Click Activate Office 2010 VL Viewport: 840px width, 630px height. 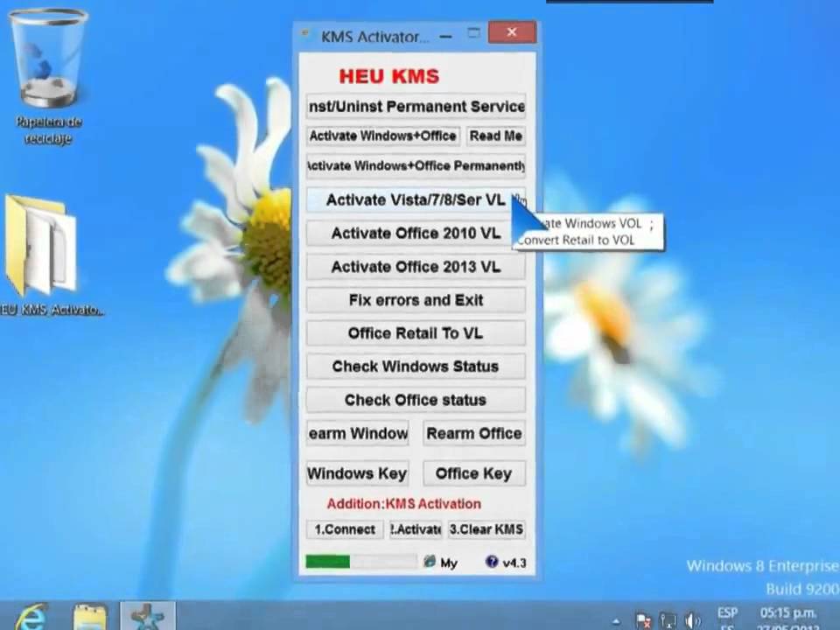pos(416,234)
